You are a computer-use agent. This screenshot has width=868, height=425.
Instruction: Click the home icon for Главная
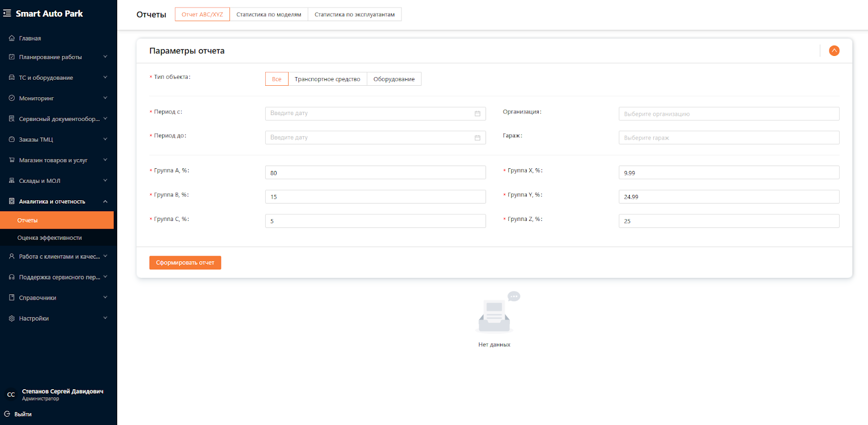coord(11,38)
